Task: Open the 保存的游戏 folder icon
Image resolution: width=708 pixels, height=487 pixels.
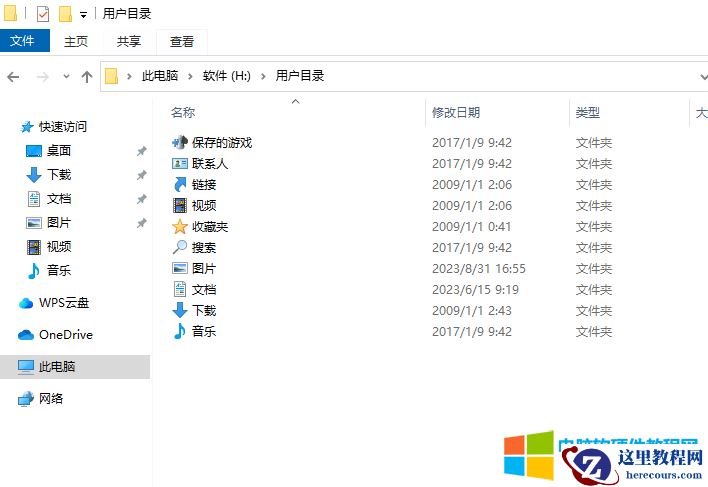Action: (x=180, y=143)
